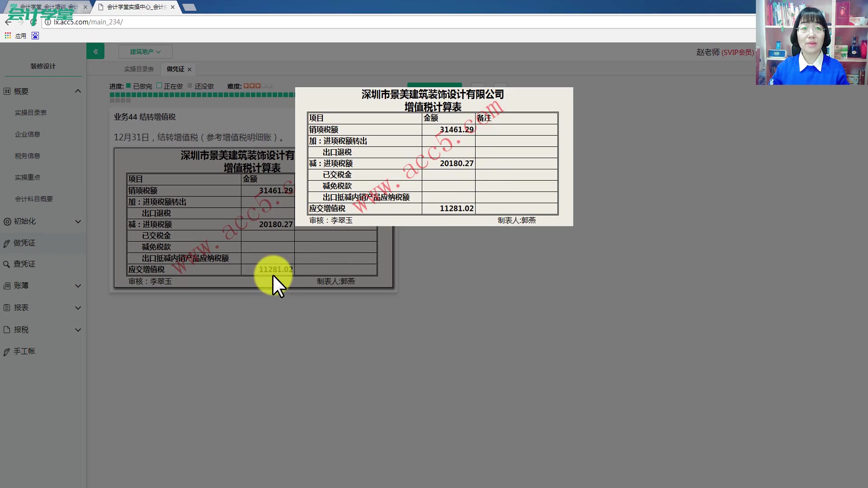Click 制表人：郭燕 maker label
Viewport: 868px width, 488px height.
(x=516, y=221)
